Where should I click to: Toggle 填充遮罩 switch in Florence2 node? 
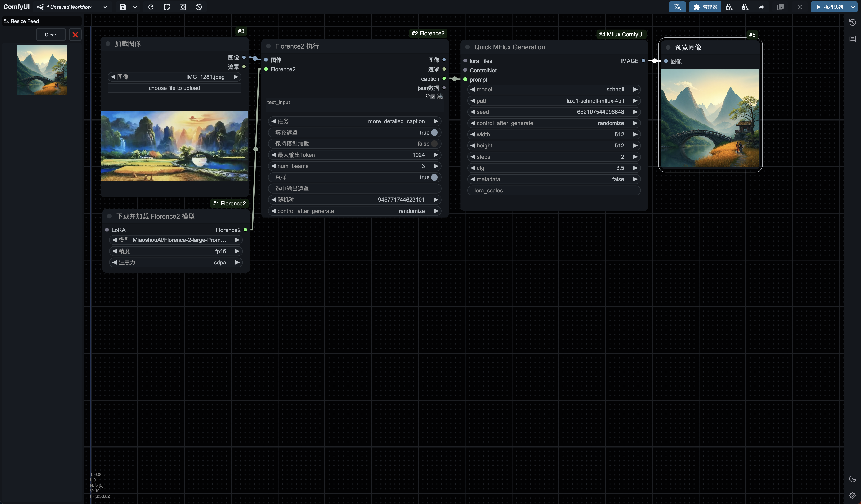coord(434,132)
